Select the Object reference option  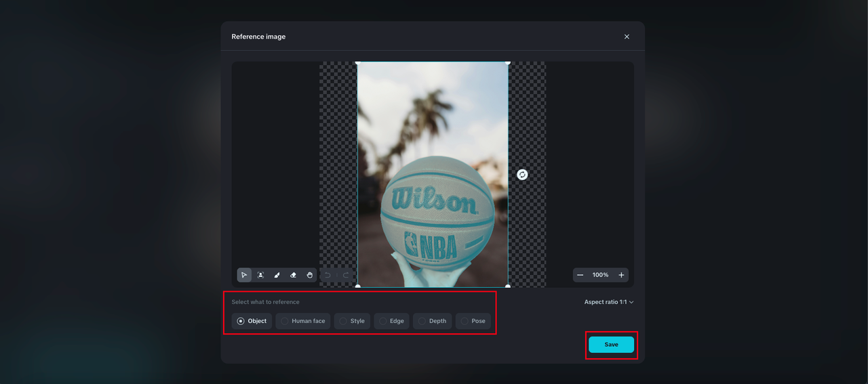[x=252, y=321]
